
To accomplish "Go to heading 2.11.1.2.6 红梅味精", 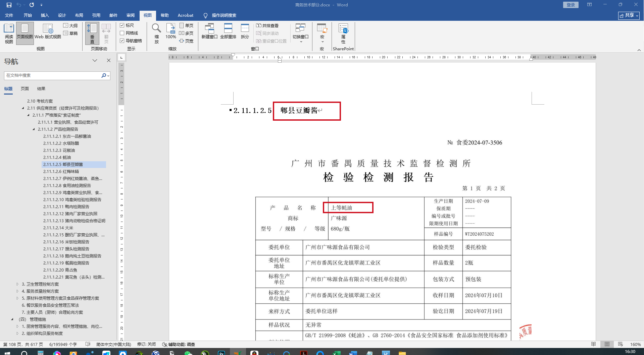I will pos(61,172).
